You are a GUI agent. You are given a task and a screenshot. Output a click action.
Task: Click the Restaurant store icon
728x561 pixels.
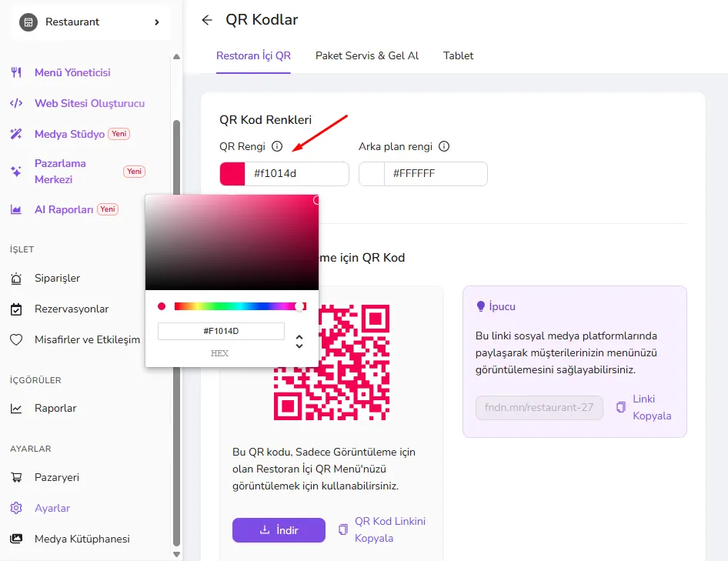coord(28,22)
